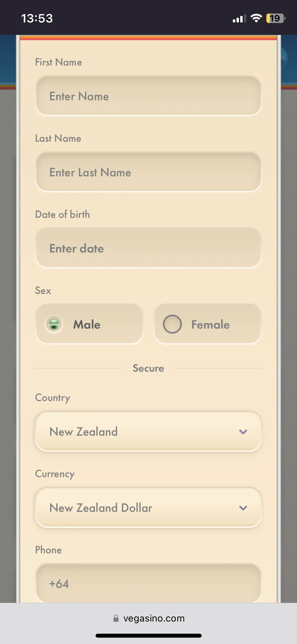Tap the First Name input field
The height and width of the screenshot is (644, 297).
[x=148, y=96]
